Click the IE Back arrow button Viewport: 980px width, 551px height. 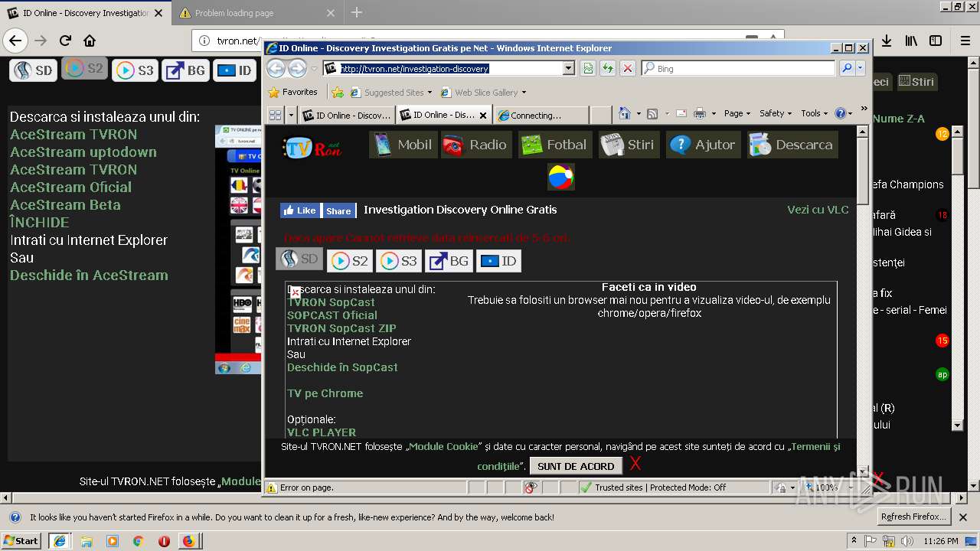276,69
